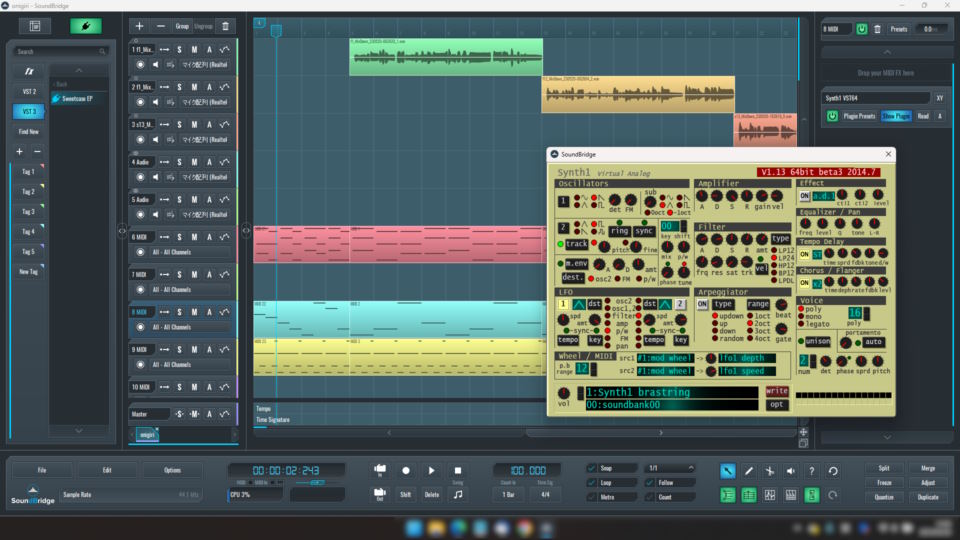The width and height of the screenshot is (960, 540).
Task: Click the tempo display 100.000
Action: pos(528,470)
